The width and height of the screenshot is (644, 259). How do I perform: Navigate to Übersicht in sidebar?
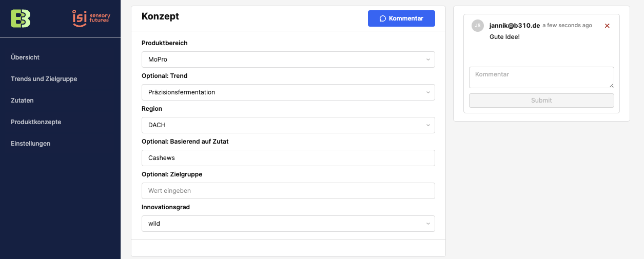point(25,57)
